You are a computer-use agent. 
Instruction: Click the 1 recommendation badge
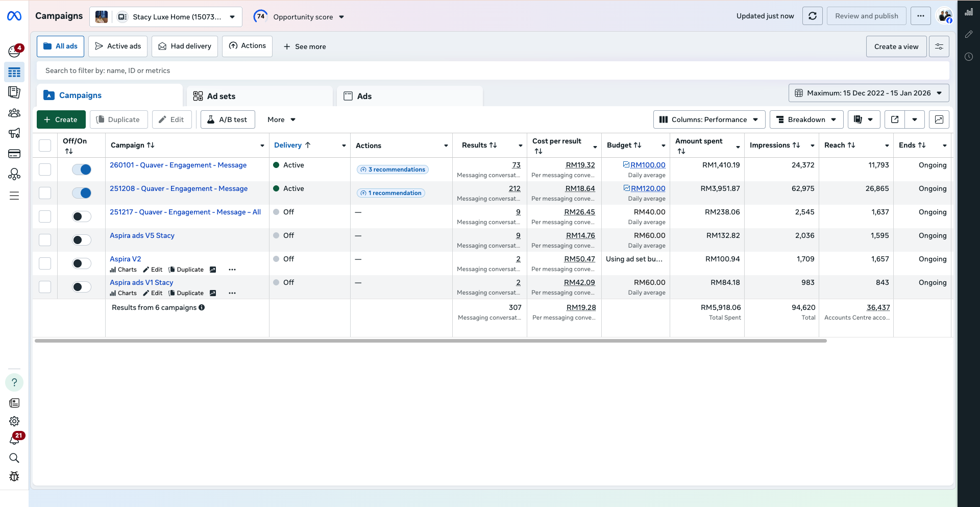[391, 193]
